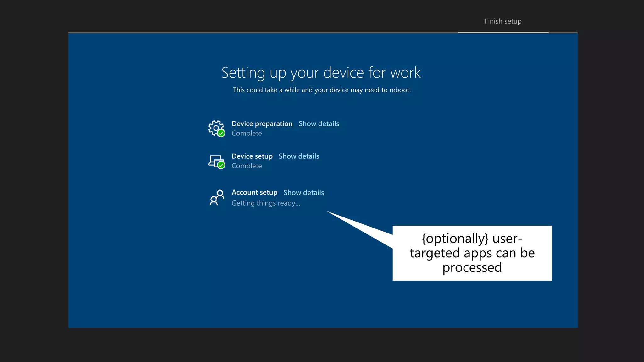Click the Device setup computer icon
Screen dimensions: 644x362
pos(216,162)
